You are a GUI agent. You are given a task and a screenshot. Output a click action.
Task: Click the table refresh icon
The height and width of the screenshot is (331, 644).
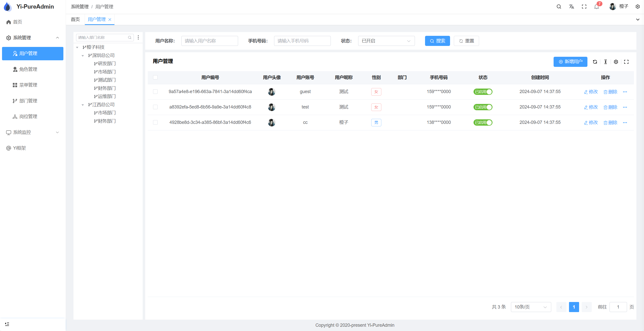coord(595,62)
